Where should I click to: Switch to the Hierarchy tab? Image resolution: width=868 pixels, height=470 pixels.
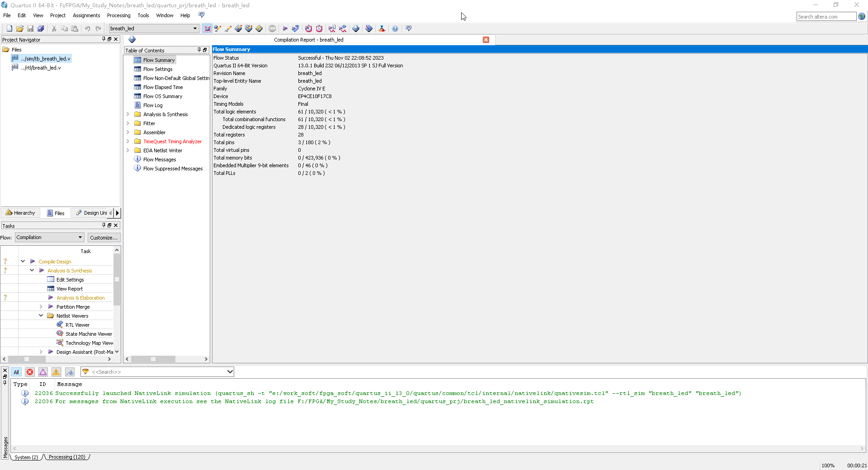pos(21,213)
